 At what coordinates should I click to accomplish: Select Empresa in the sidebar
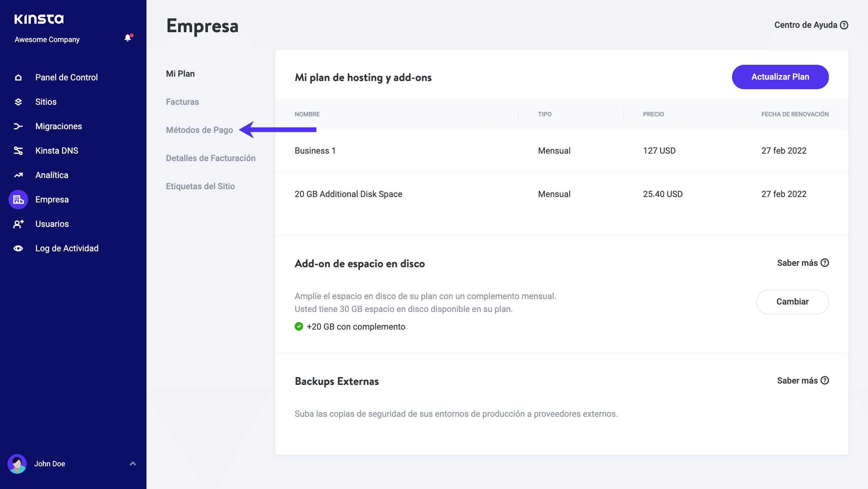pyautogui.click(x=52, y=199)
